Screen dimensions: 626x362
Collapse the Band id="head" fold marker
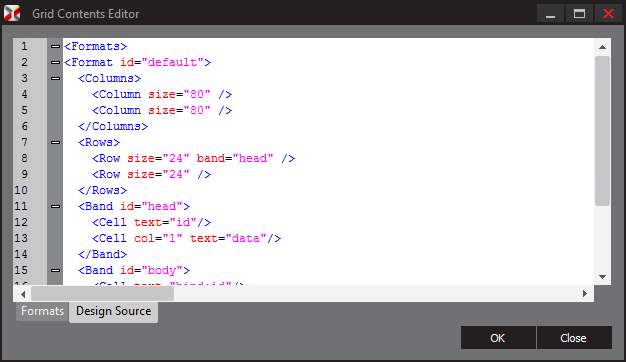pos(55,206)
